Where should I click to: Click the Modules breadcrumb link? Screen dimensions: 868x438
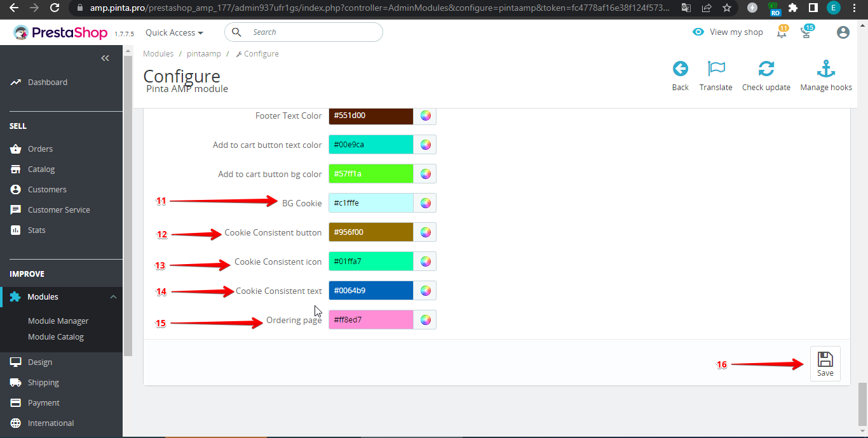coord(158,54)
